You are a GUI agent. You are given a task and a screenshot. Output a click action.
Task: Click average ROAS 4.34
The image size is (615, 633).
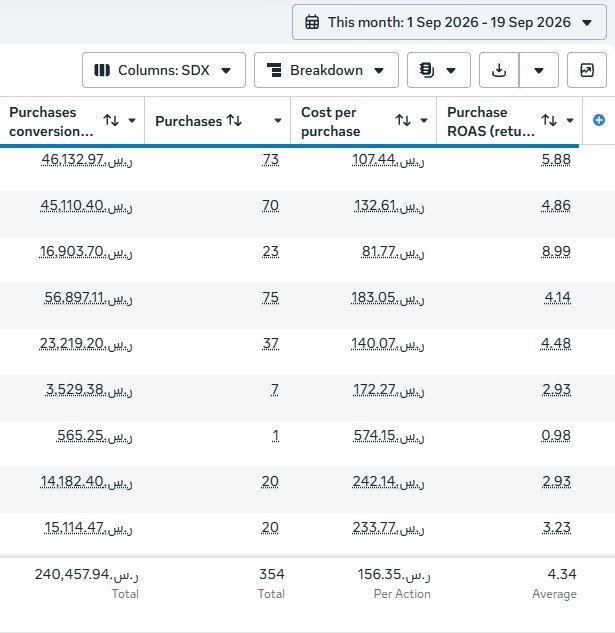pos(562,574)
